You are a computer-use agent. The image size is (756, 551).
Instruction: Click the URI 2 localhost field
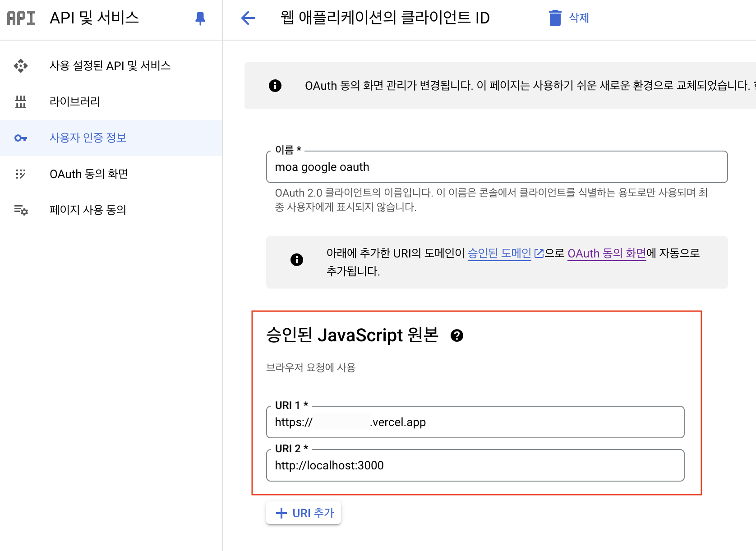click(475, 465)
